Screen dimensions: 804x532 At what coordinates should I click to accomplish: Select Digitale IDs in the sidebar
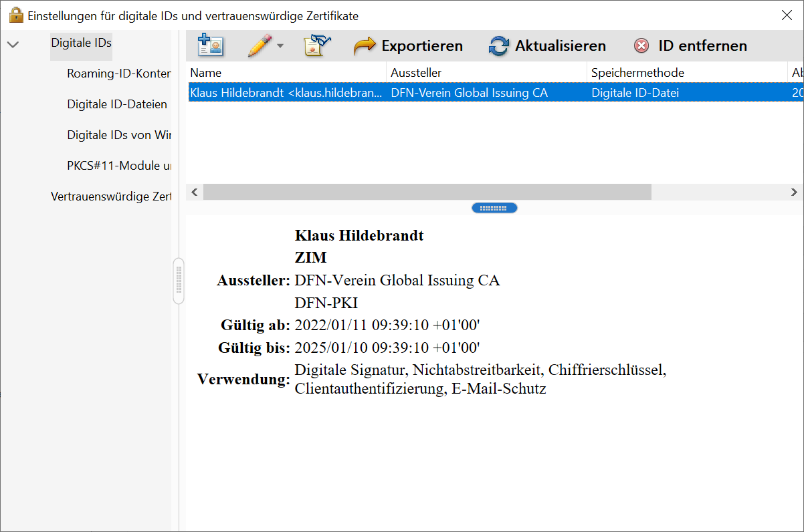pyautogui.click(x=81, y=43)
